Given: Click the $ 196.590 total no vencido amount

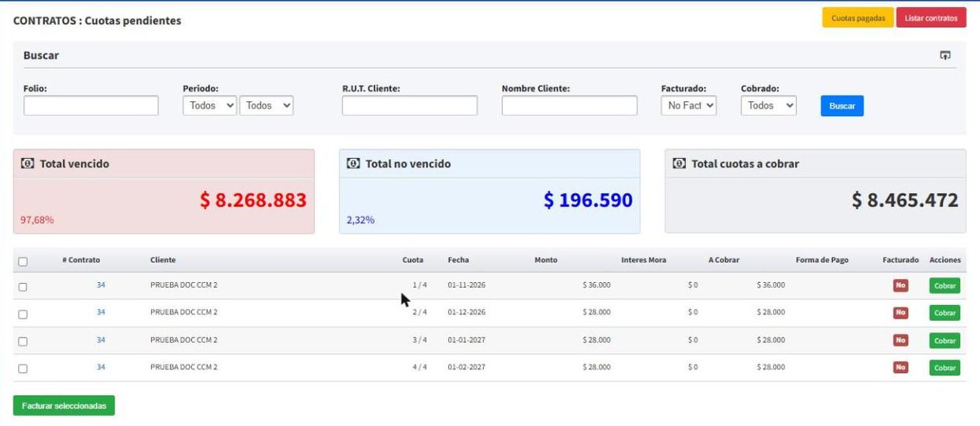Looking at the screenshot, I should pos(588,200).
